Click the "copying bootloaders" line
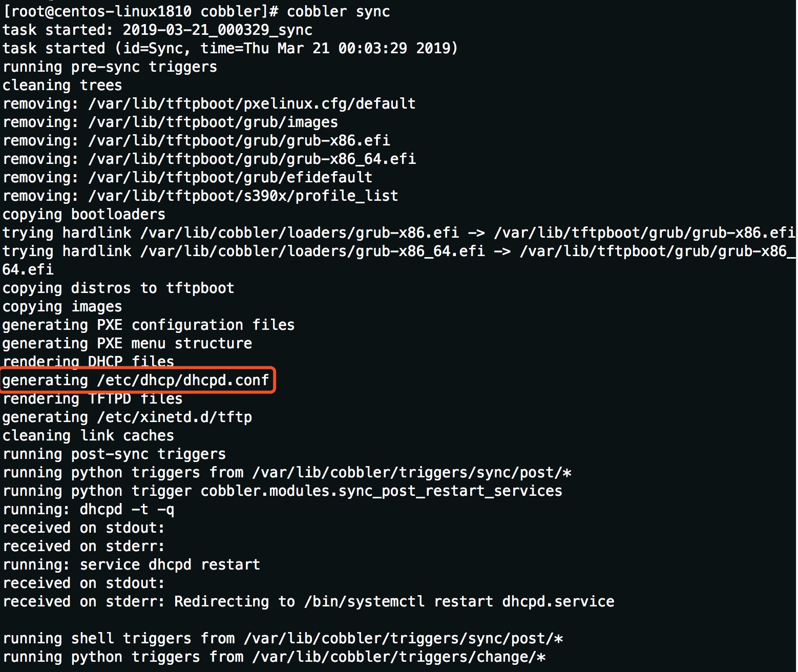This screenshot has width=798, height=672. 83,214
